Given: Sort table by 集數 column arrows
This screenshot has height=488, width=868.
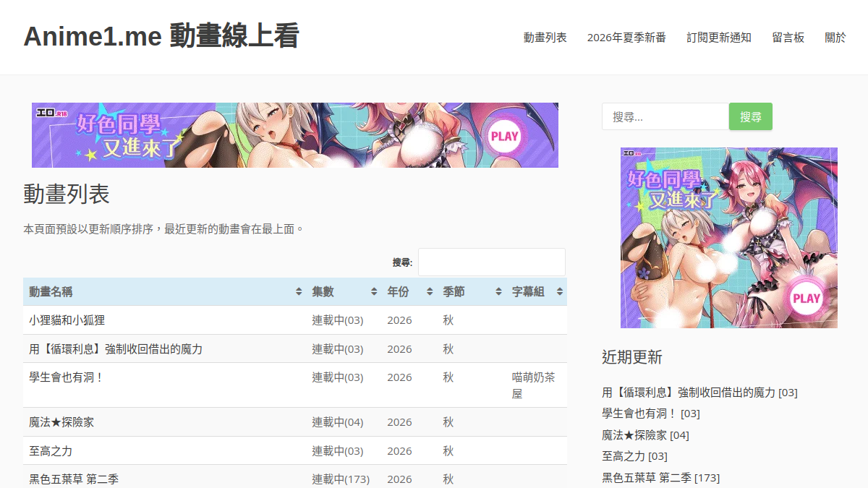Looking at the screenshot, I should (374, 292).
